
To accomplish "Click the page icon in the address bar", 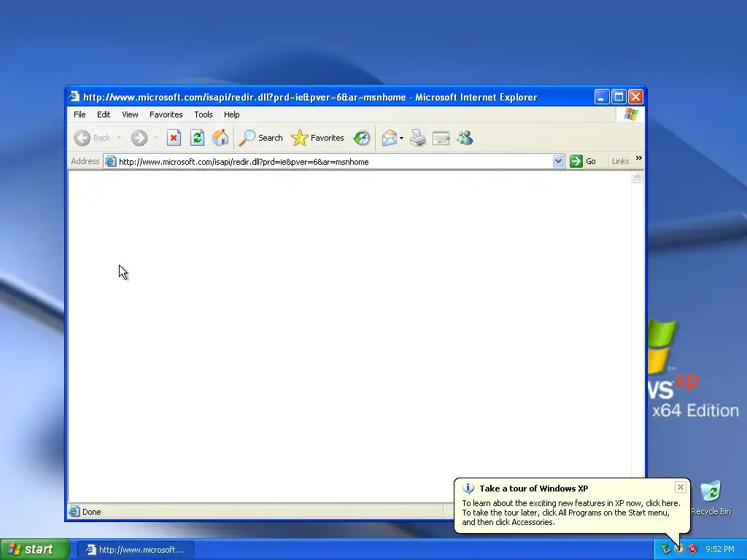I will (x=111, y=161).
